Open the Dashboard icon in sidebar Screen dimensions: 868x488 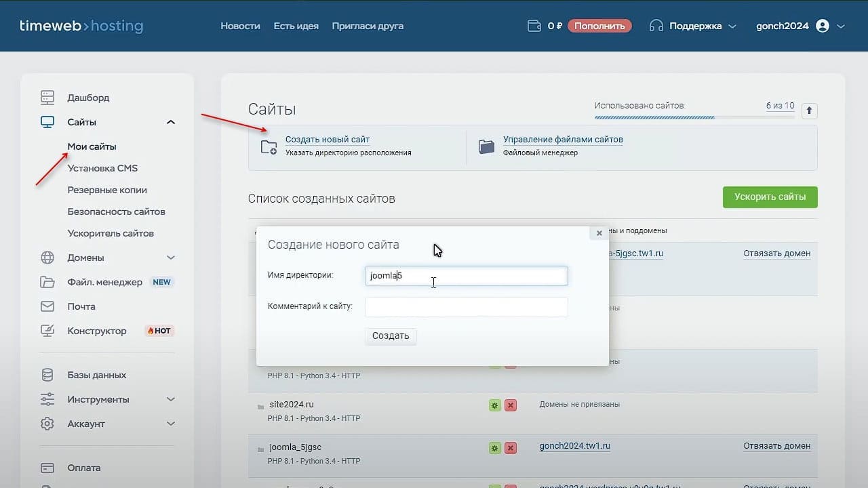tap(47, 98)
